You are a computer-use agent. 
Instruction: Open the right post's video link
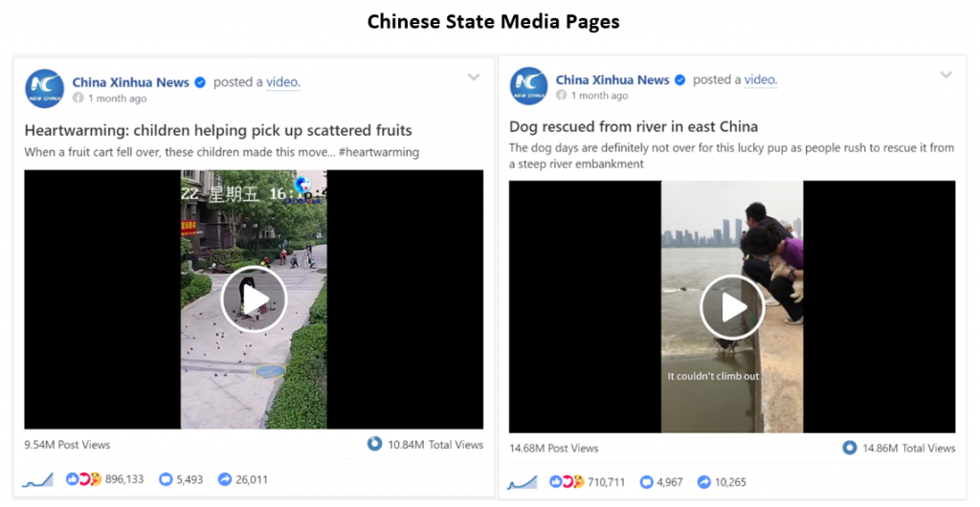[761, 79]
